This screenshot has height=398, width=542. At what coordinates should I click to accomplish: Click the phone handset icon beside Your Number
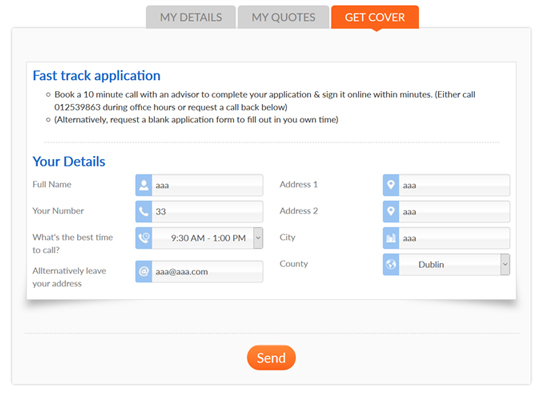click(x=144, y=211)
